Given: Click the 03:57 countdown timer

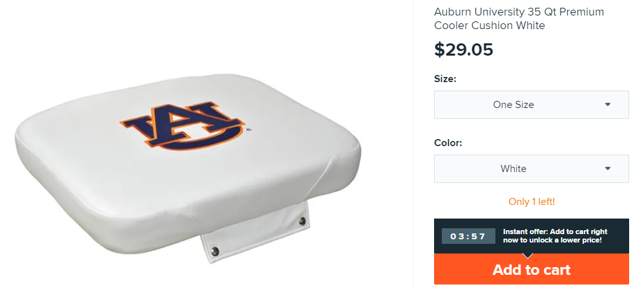Looking at the screenshot, I should 468,236.
